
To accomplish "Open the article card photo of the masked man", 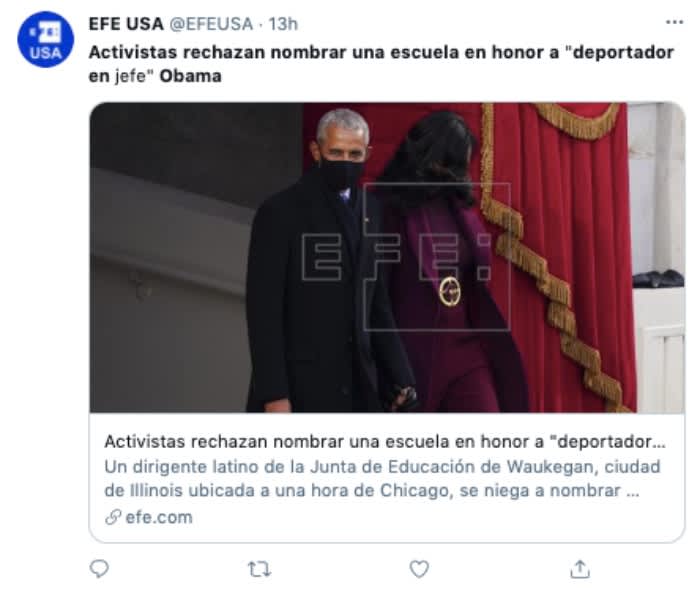I will [x=387, y=258].
